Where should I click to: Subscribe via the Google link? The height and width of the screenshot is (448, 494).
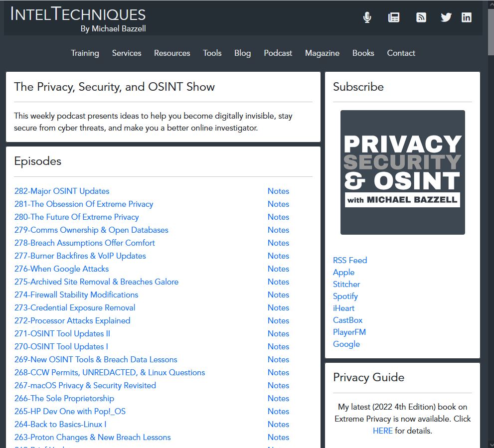tap(346, 344)
